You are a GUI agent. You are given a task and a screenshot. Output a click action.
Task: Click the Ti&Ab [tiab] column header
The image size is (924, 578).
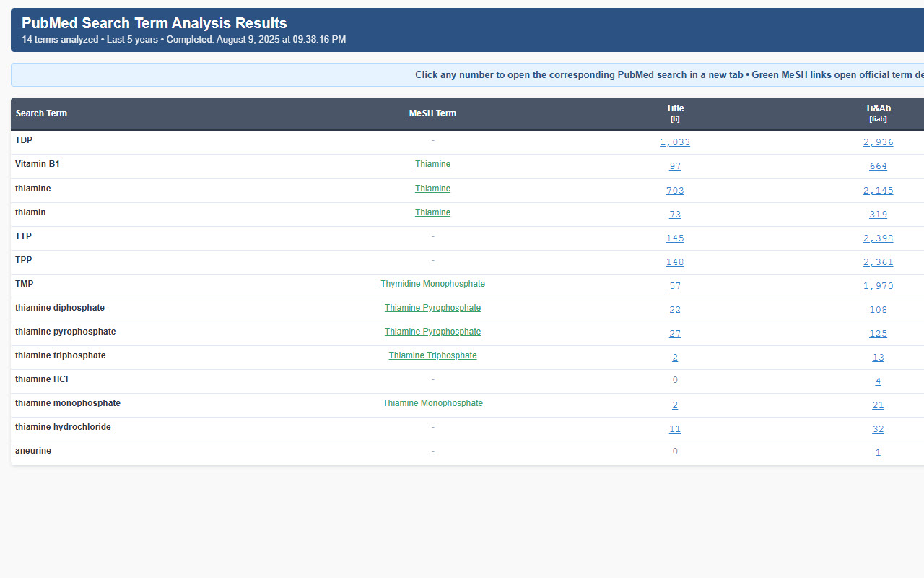pyautogui.click(x=878, y=113)
